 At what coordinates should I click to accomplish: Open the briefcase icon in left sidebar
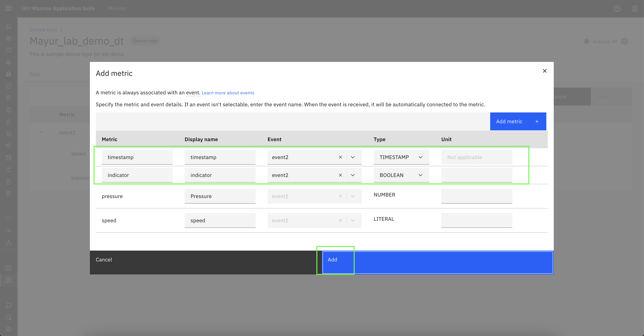(9, 50)
